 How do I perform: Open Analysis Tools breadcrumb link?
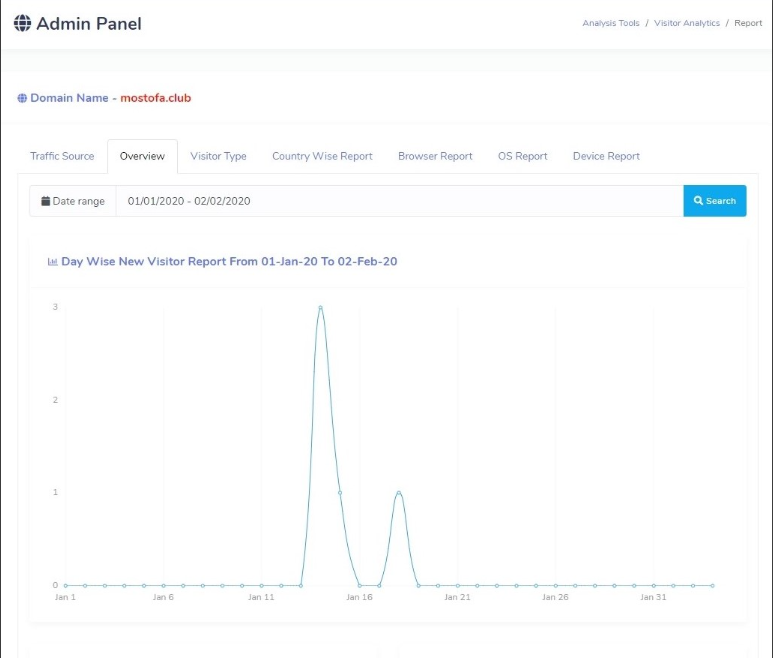[x=610, y=23]
